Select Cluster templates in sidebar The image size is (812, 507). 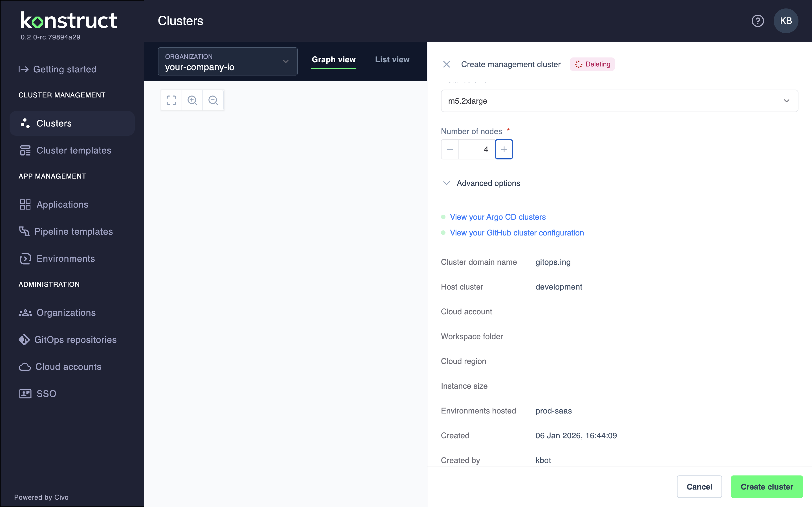[74, 150]
